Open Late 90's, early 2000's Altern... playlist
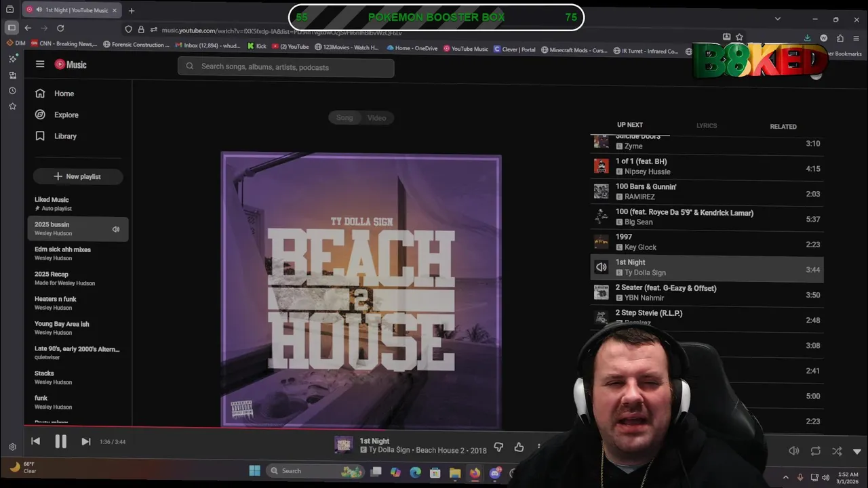 [x=78, y=352]
